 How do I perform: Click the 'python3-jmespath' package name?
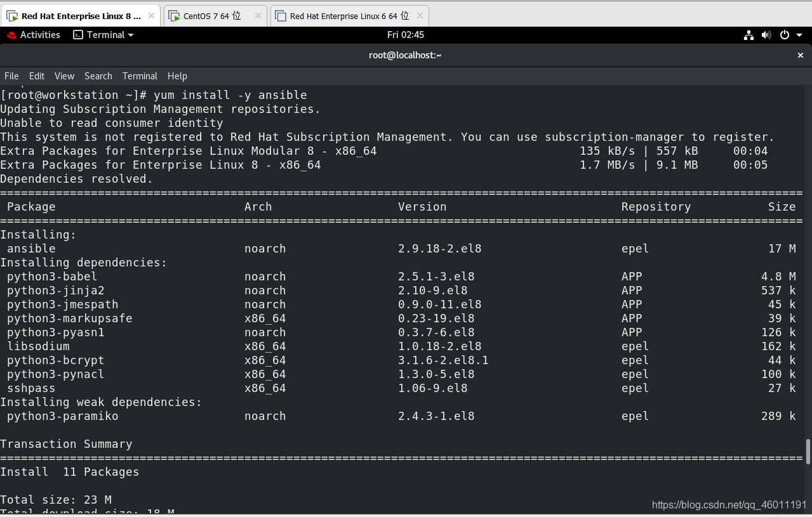(x=63, y=304)
